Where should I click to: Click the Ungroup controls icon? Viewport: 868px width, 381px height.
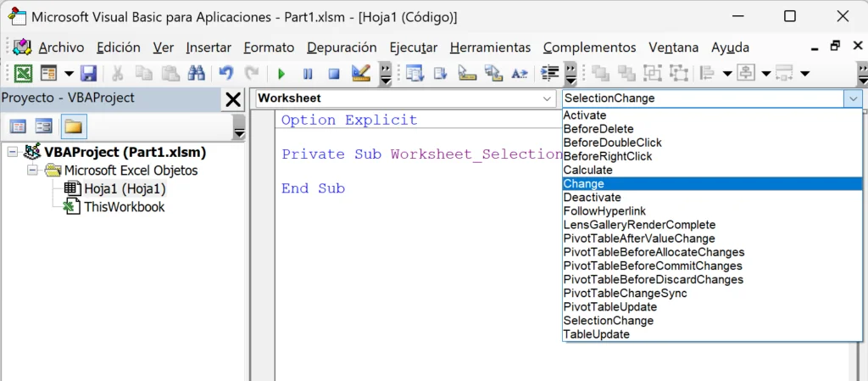[679, 73]
